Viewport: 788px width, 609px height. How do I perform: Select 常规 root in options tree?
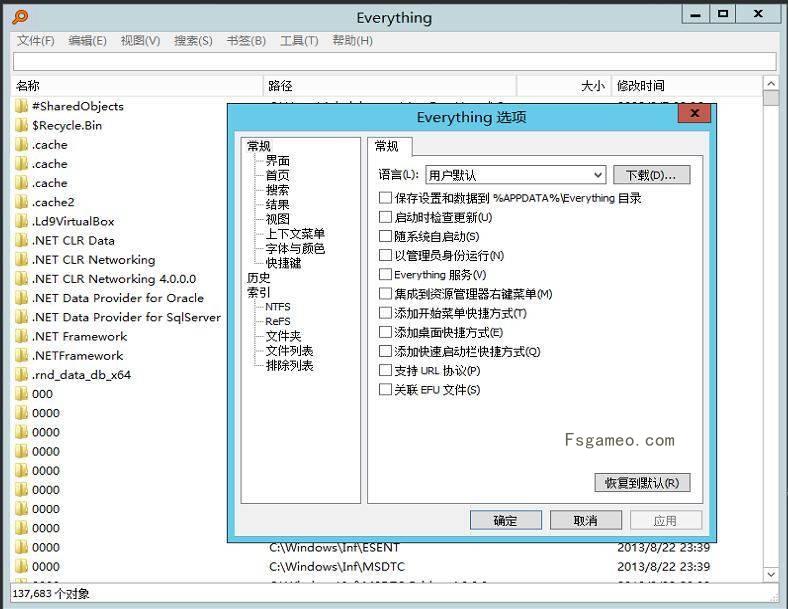pyautogui.click(x=258, y=146)
